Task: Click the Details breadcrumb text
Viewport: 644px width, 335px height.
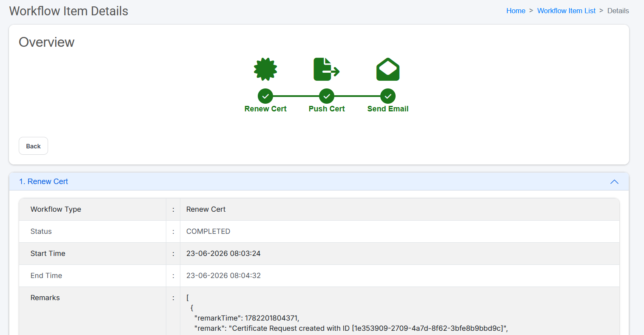Action: (x=618, y=11)
